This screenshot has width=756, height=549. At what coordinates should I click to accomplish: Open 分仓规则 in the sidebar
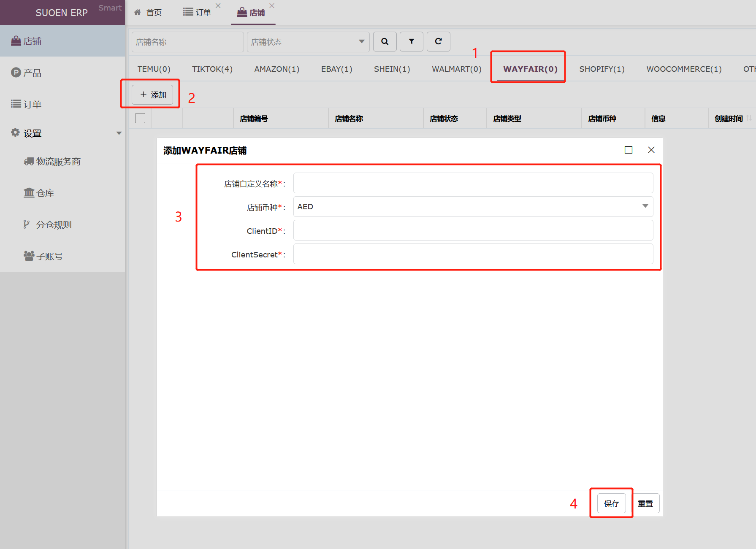pyautogui.click(x=62, y=224)
